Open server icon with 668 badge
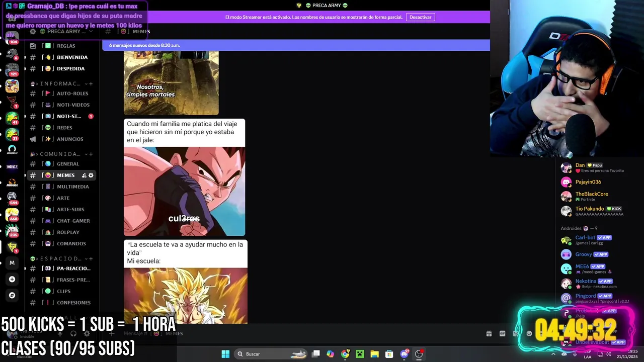Screen dimensions: 644x362 coord(12,214)
